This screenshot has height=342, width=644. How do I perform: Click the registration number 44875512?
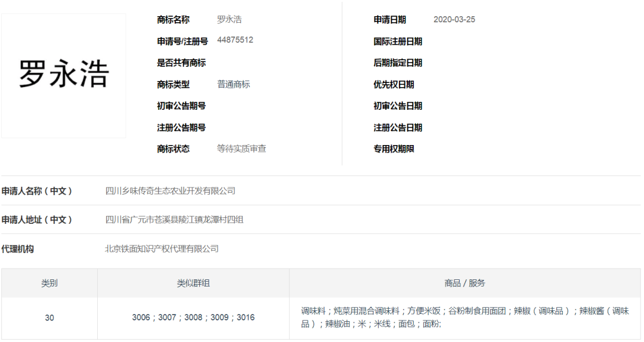[x=235, y=40]
